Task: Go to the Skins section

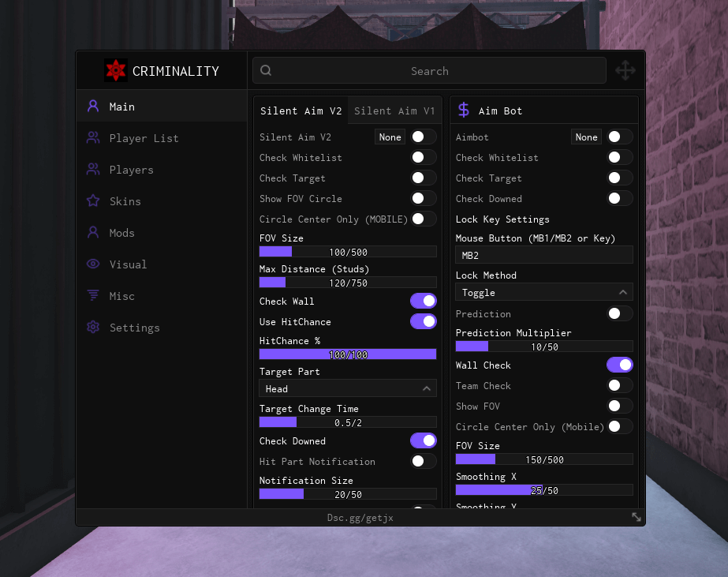Action: (x=162, y=201)
